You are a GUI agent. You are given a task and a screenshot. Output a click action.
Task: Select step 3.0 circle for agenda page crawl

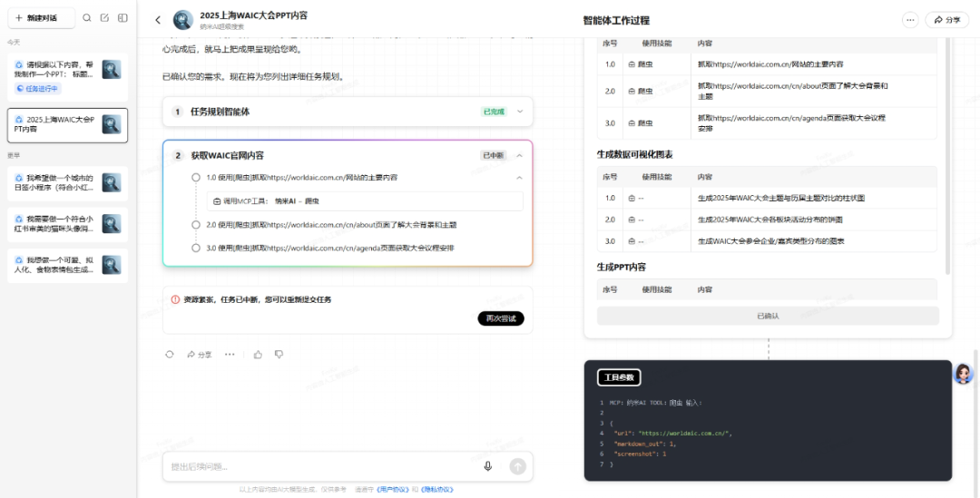[195, 248]
